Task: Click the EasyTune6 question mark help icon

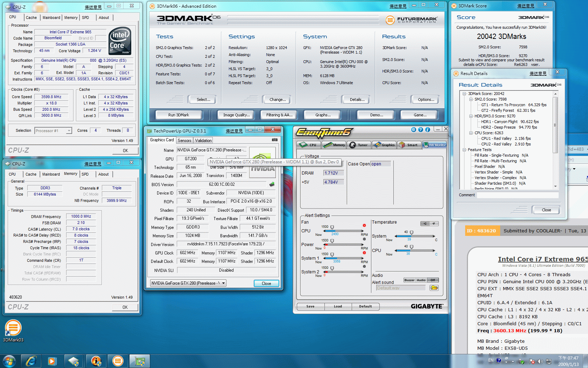Action: coord(420,129)
